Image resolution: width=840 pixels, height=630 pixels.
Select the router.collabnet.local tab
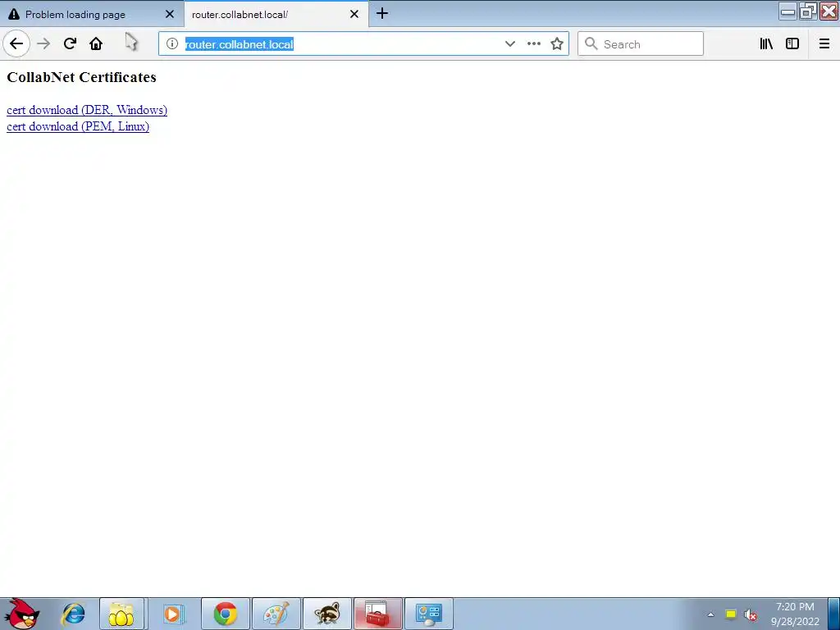[276, 15]
